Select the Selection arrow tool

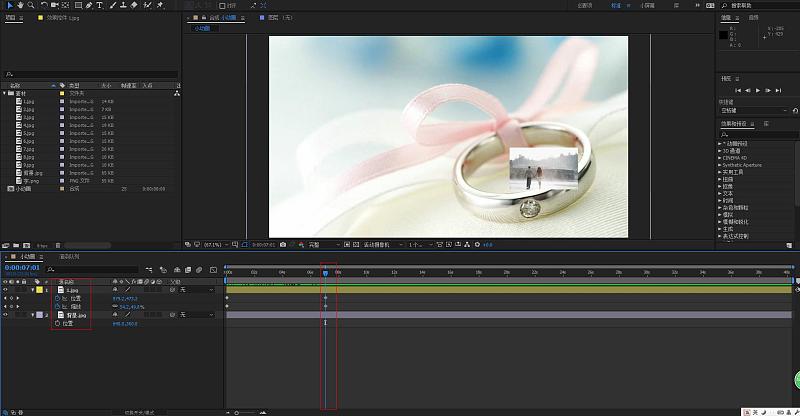[7, 5]
